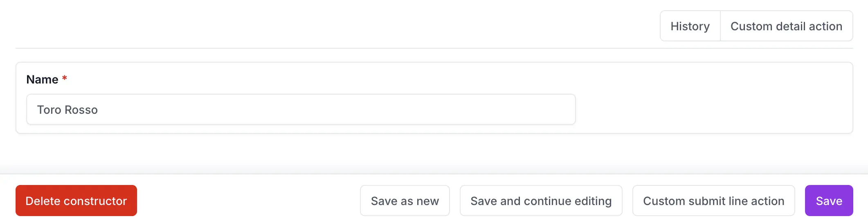Run Custom detail action beside History
Screen dimensions: 868x221
pyautogui.click(x=786, y=26)
